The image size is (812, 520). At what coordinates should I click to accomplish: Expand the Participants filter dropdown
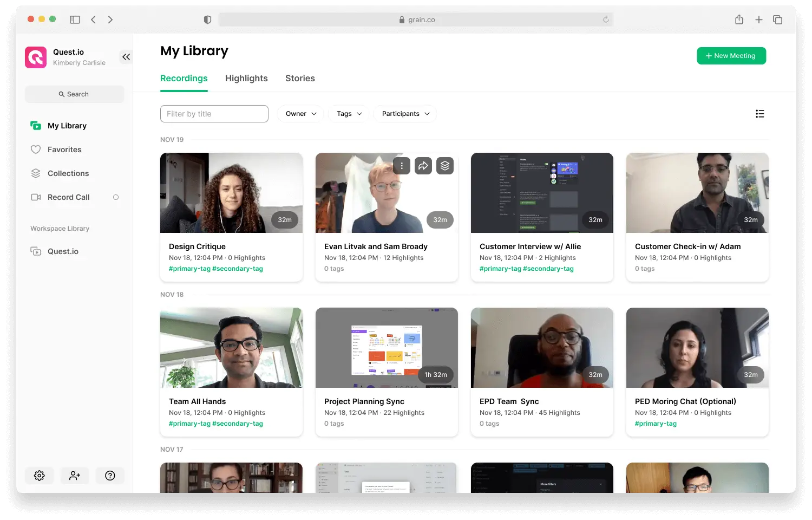point(405,114)
